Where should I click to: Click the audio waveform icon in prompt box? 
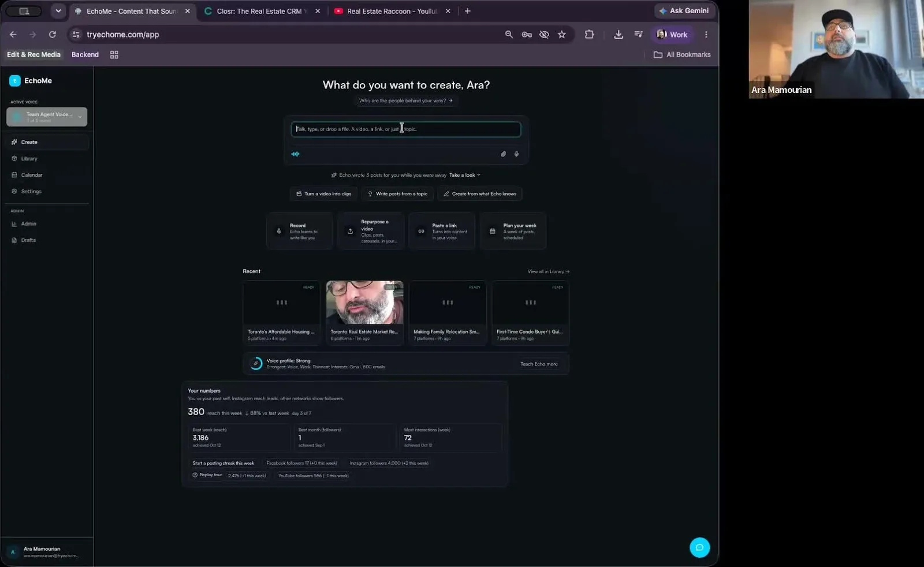pyautogui.click(x=295, y=154)
